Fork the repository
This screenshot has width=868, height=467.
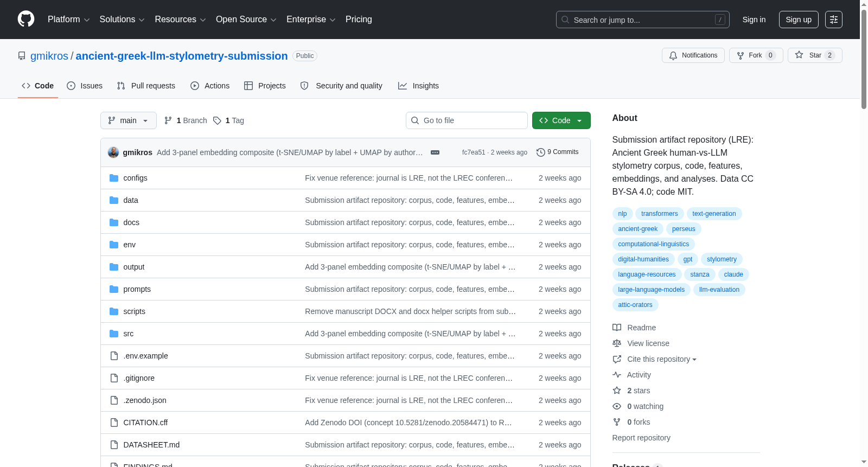point(756,55)
